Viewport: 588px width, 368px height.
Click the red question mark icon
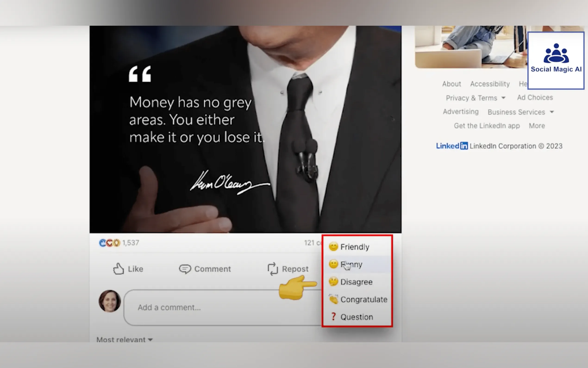(x=334, y=317)
